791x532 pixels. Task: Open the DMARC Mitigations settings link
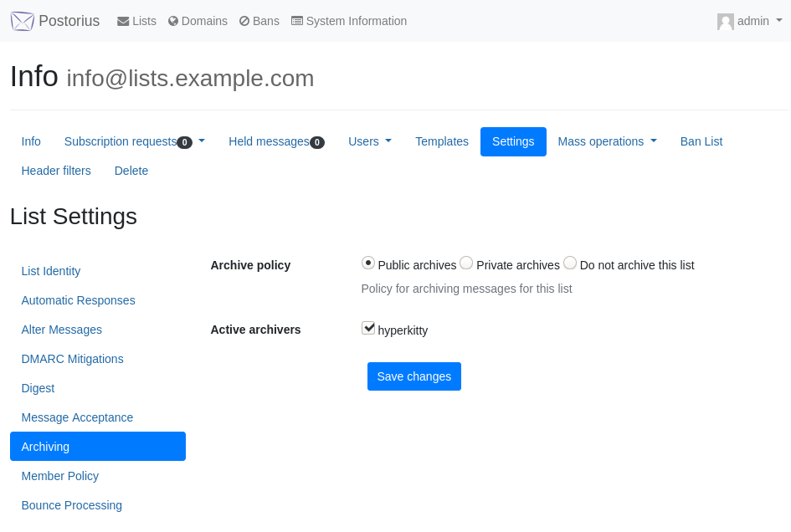pos(72,359)
